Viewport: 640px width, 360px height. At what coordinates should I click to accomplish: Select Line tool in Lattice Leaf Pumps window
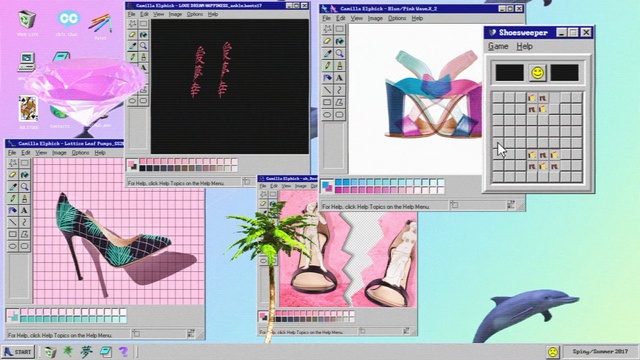13,222
